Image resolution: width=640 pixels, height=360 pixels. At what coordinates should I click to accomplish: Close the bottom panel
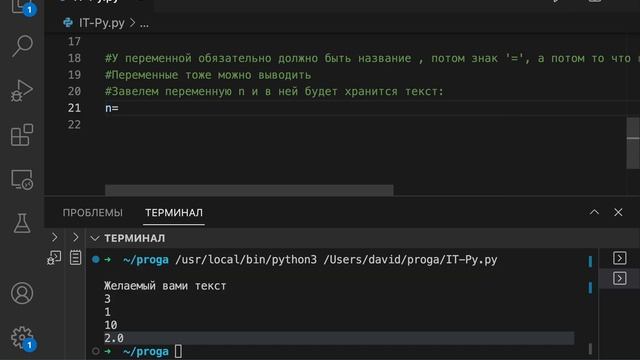click(618, 212)
